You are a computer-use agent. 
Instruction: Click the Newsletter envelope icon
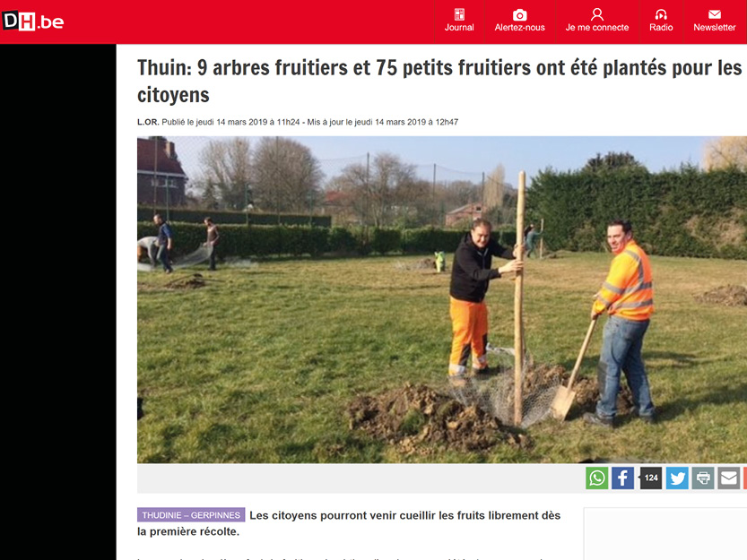[714, 14]
